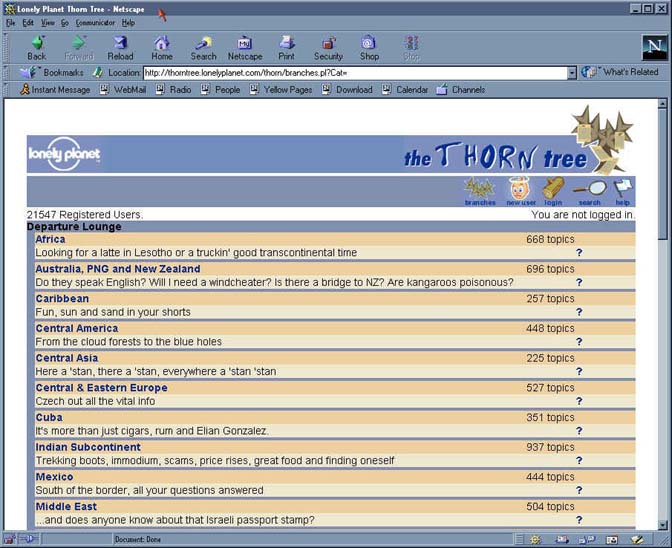
Task: Click the vertical scrollbar up arrow
Action: pyautogui.click(x=663, y=103)
